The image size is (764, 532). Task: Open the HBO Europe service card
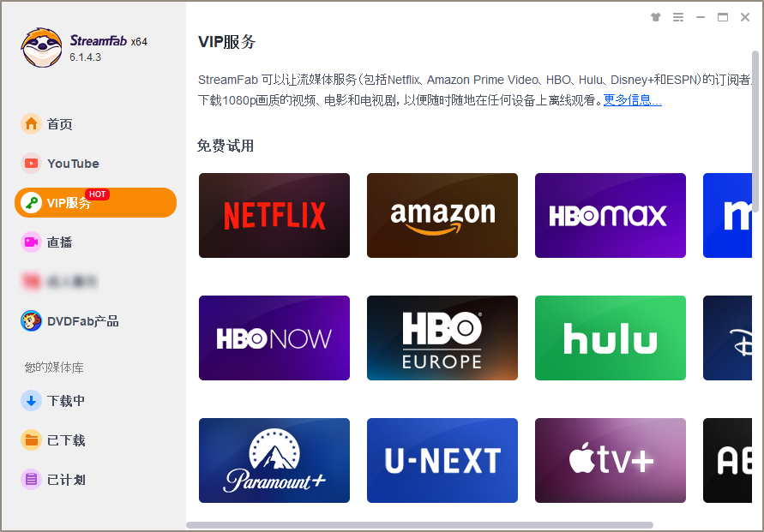[442, 338]
